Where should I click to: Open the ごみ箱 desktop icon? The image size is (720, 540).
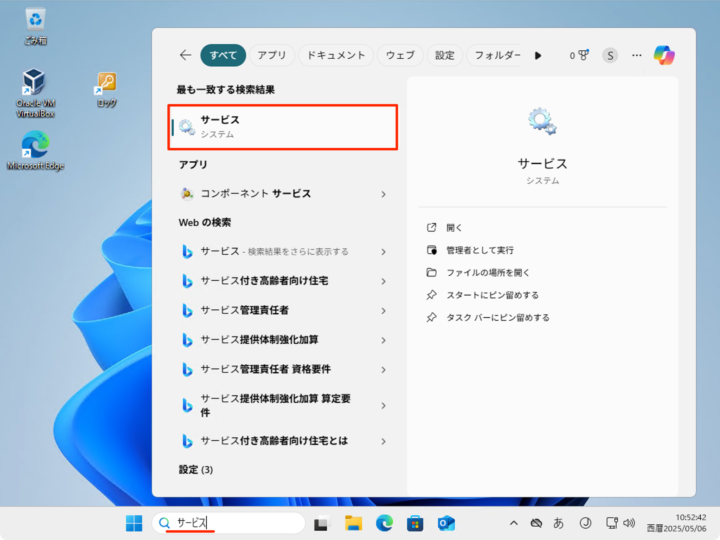(35, 27)
